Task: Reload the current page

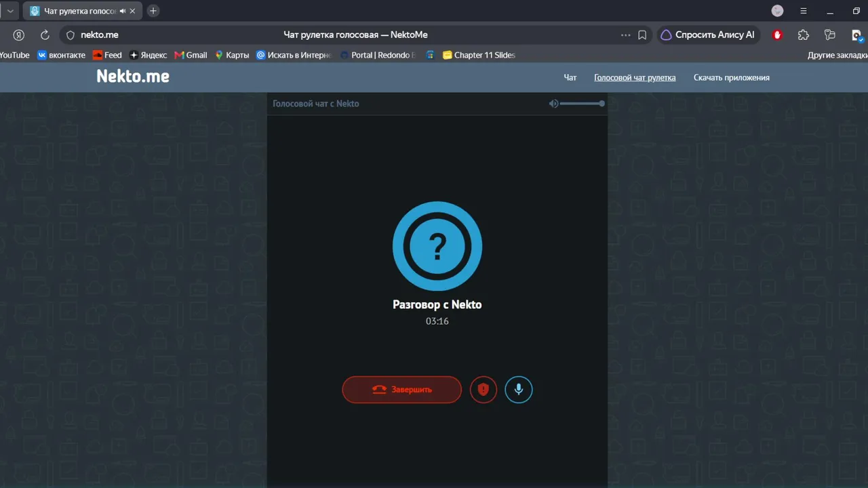Action: pyautogui.click(x=45, y=35)
